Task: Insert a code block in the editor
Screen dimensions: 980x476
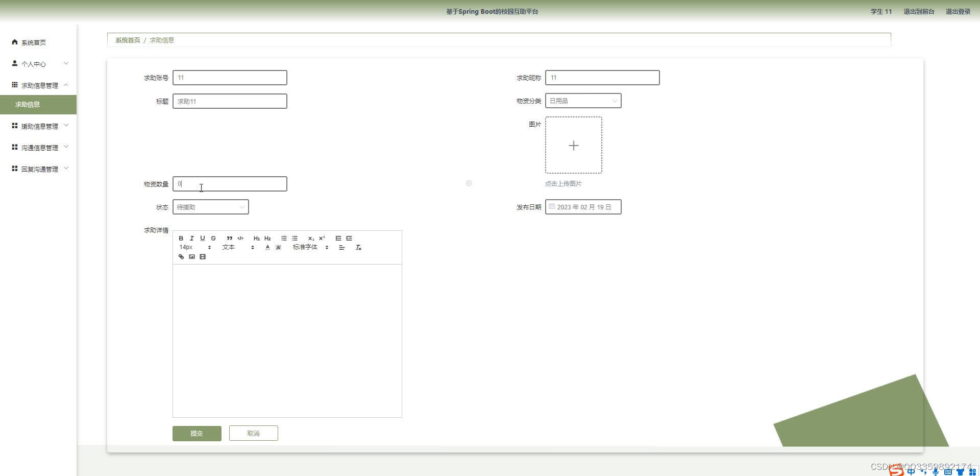Action: pos(240,238)
